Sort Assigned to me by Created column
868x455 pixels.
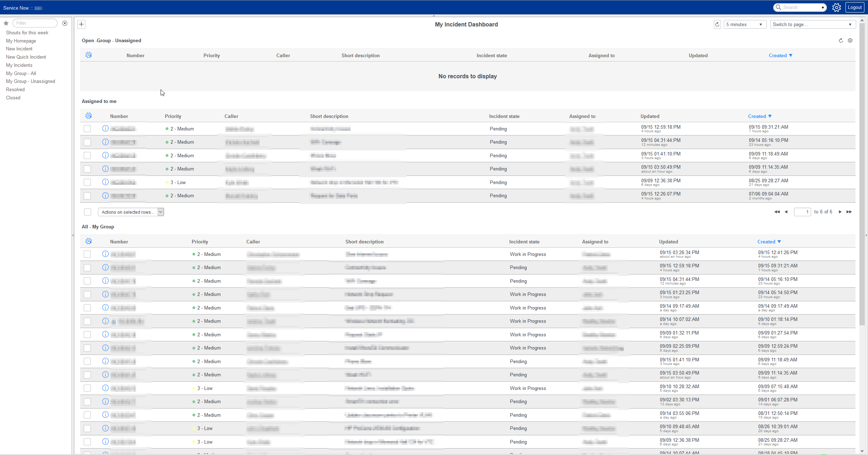[757, 116]
